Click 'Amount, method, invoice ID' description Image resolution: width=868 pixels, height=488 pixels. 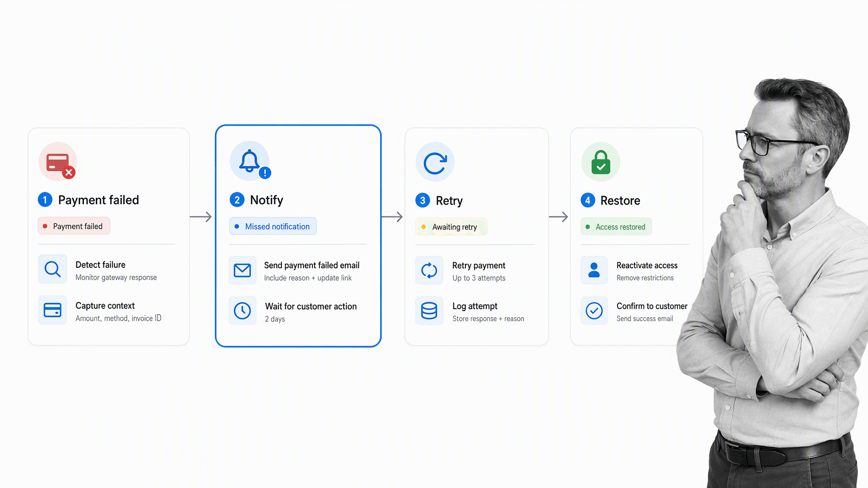click(119, 318)
